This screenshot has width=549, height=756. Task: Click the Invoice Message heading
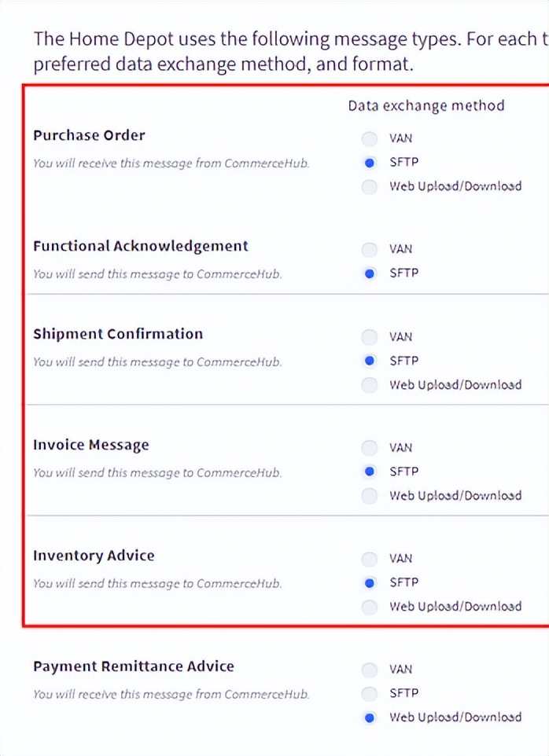pyautogui.click(x=90, y=445)
